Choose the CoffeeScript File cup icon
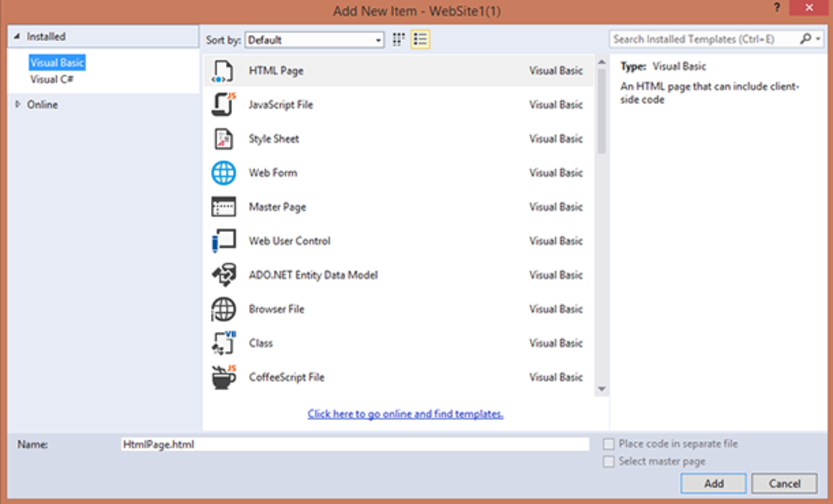The width and height of the screenshot is (833, 504). (x=223, y=377)
